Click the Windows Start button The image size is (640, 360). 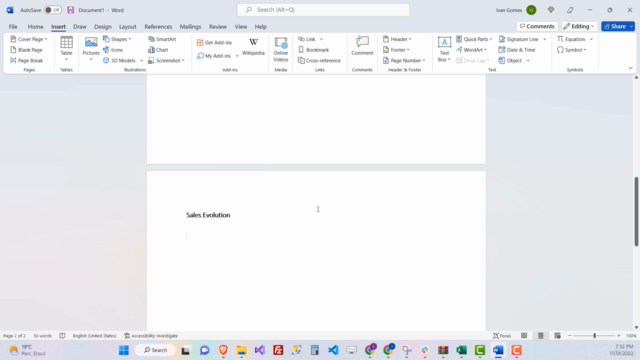[x=124, y=350]
